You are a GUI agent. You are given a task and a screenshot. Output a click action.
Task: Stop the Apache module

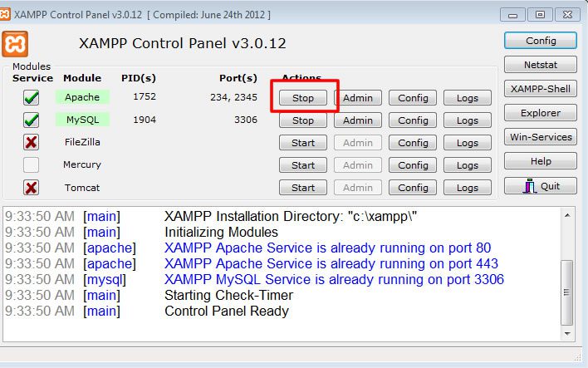point(303,98)
